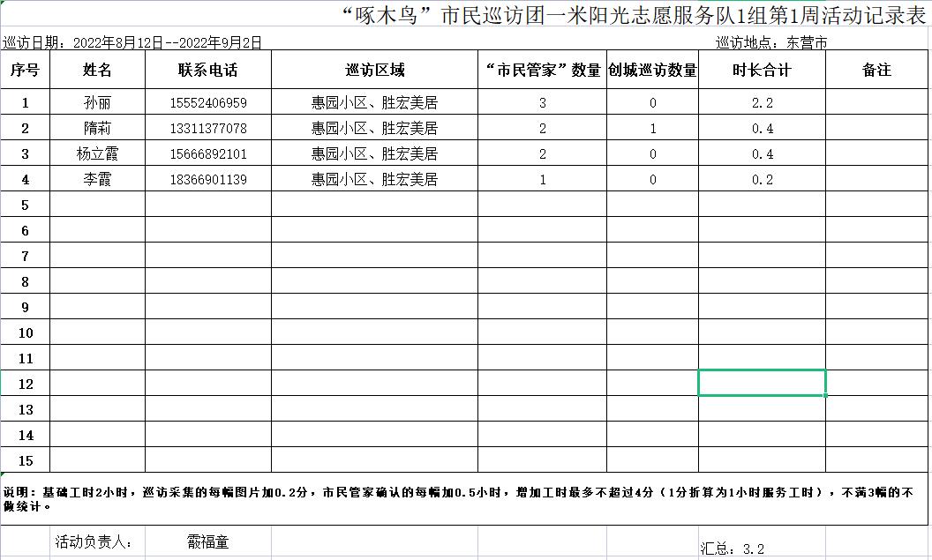
Task: Click the highlighted active cell in row 12
Action: [x=762, y=383]
